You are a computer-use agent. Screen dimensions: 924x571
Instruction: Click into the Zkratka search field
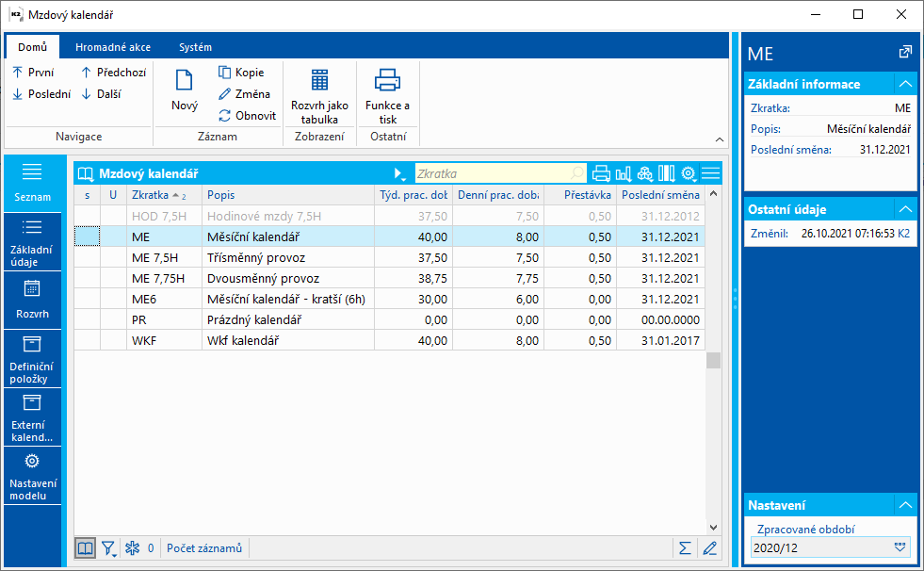click(x=492, y=173)
